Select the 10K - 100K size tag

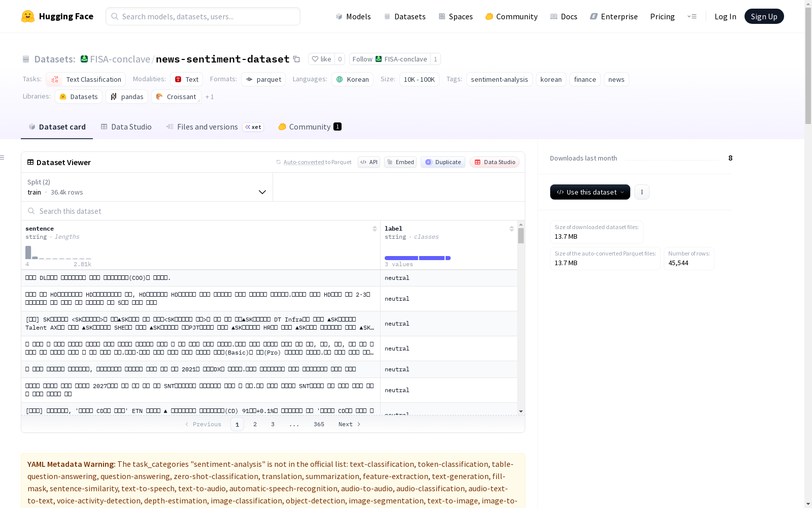tap(419, 79)
